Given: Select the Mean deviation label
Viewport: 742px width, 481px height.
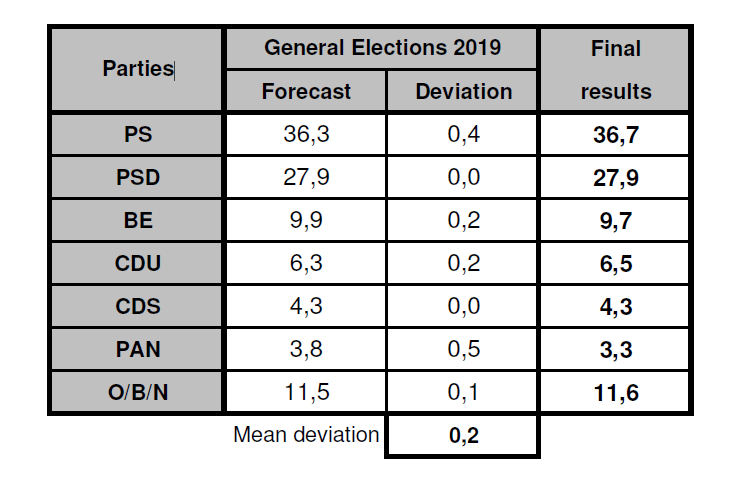Looking at the screenshot, I should 306,435.
